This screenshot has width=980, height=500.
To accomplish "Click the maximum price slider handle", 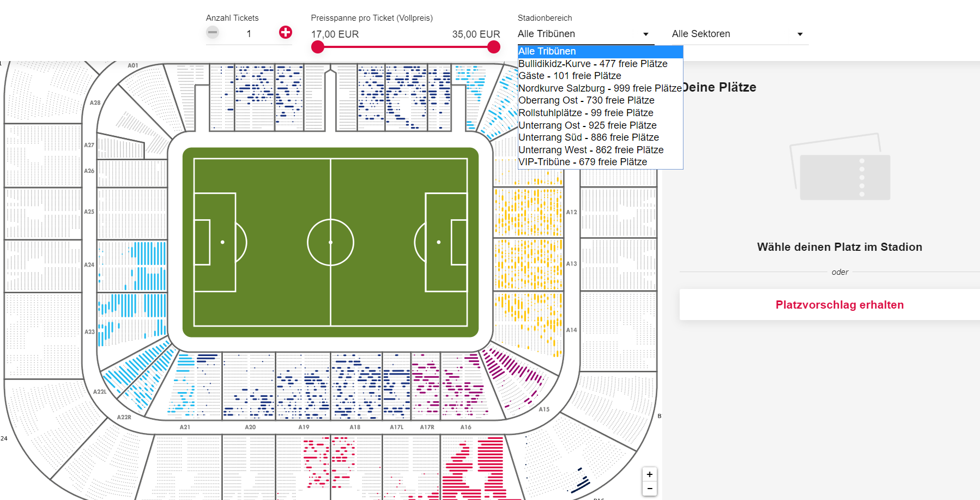I will tap(494, 47).
